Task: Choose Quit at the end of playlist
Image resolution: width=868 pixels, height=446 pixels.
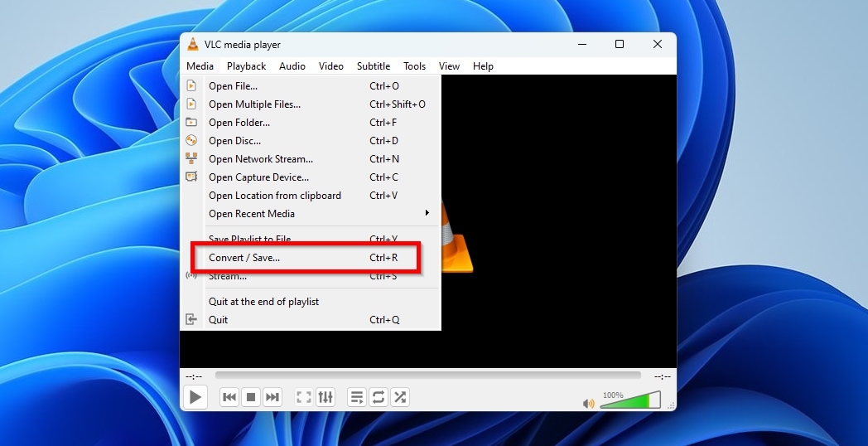Action: [x=310, y=302]
